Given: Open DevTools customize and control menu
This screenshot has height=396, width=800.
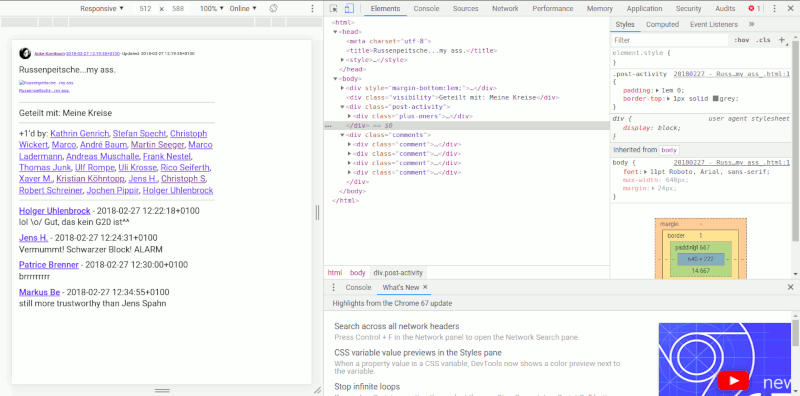Looking at the screenshot, I should click(774, 9).
